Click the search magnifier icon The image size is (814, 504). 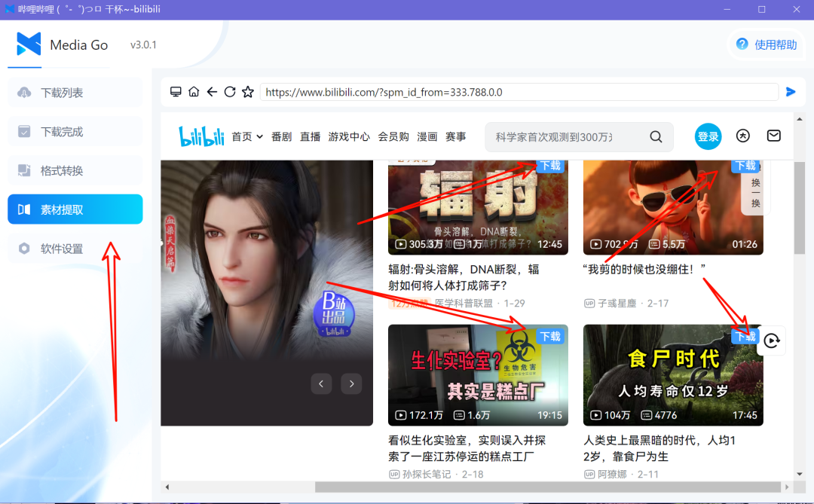tap(656, 137)
